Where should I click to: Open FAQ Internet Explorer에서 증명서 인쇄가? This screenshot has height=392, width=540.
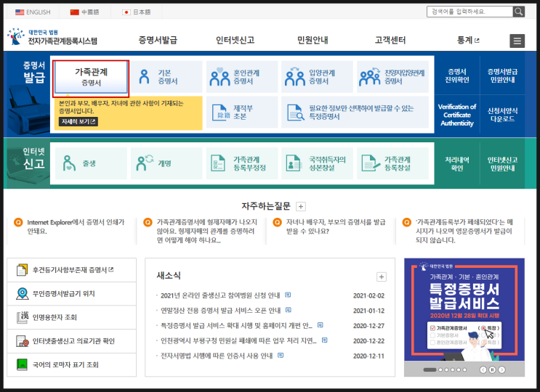(76, 226)
